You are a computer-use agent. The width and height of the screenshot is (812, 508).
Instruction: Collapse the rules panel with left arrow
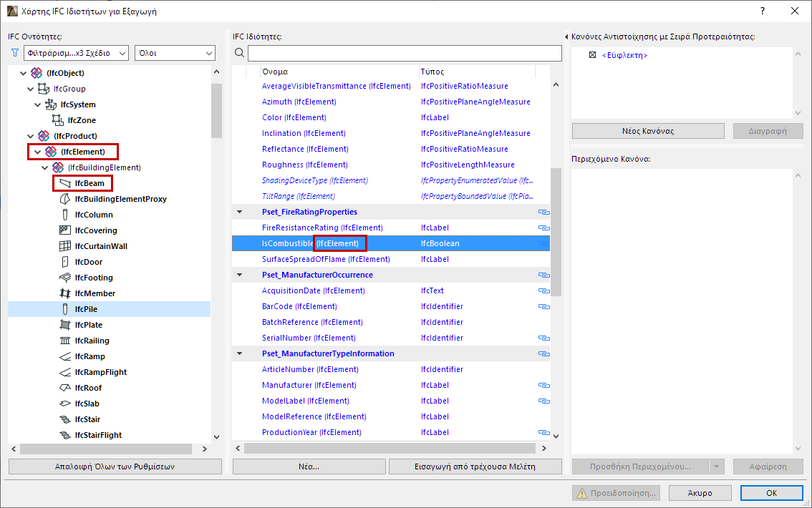[x=566, y=36]
